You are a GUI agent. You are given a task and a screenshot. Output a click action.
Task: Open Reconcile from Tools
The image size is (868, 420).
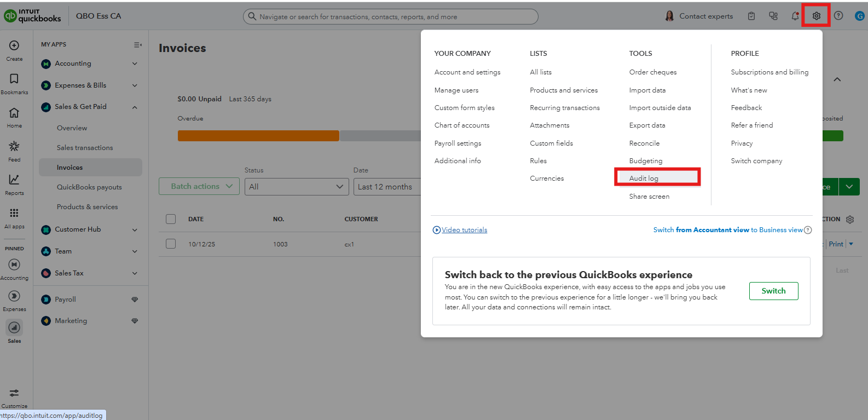point(644,143)
